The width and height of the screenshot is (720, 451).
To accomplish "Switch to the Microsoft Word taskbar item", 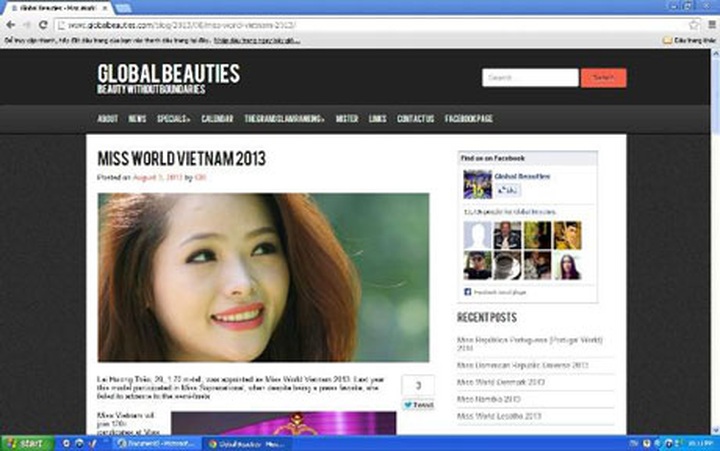I will pyautogui.click(x=156, y=444).
